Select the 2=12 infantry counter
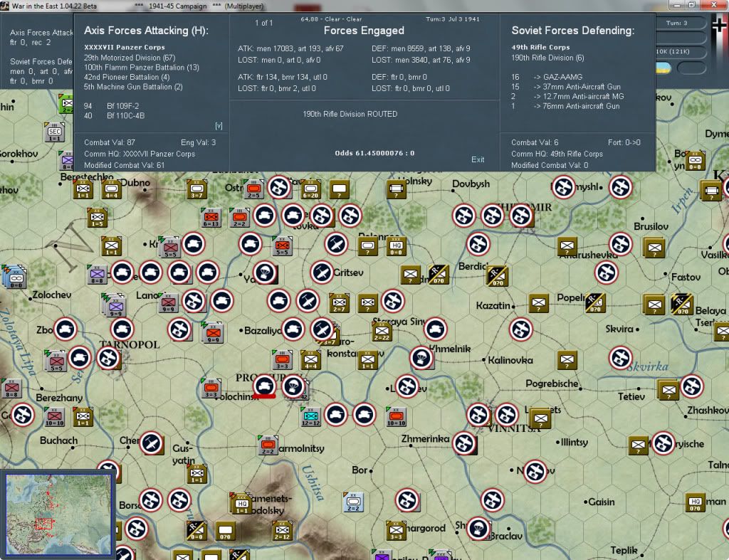 point(282,530)
